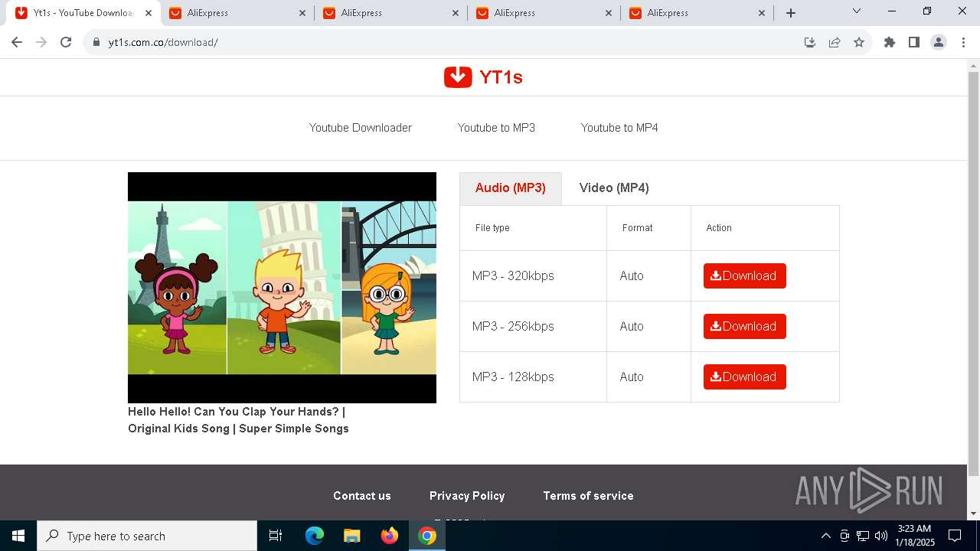Open Chrome extensions puzzle icon
Viewport: 980px width, 551px height.
(890, 42)
